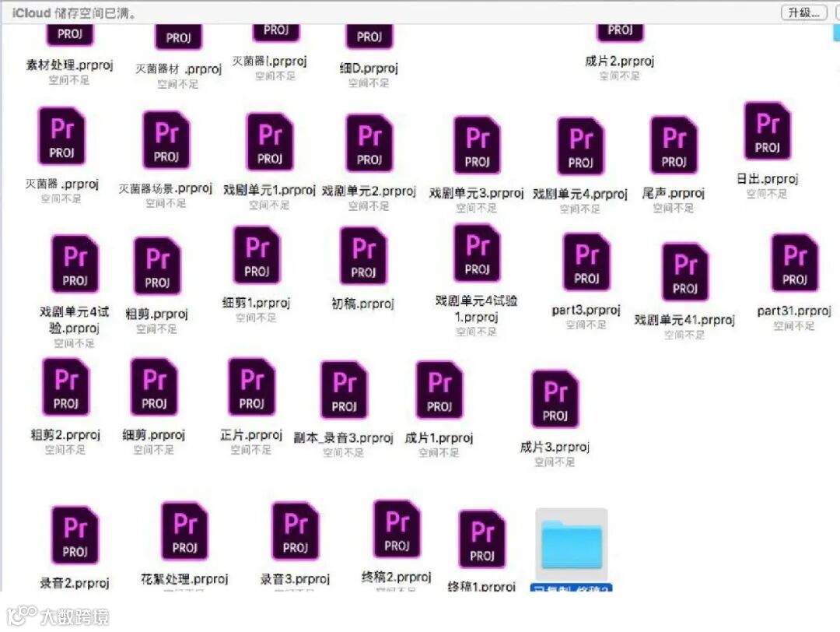The height and width of the screenshot is (632, 840).
Task: Click the 录音2.prproj file name label
Action: pyautogui.click(x=75, y=583)
